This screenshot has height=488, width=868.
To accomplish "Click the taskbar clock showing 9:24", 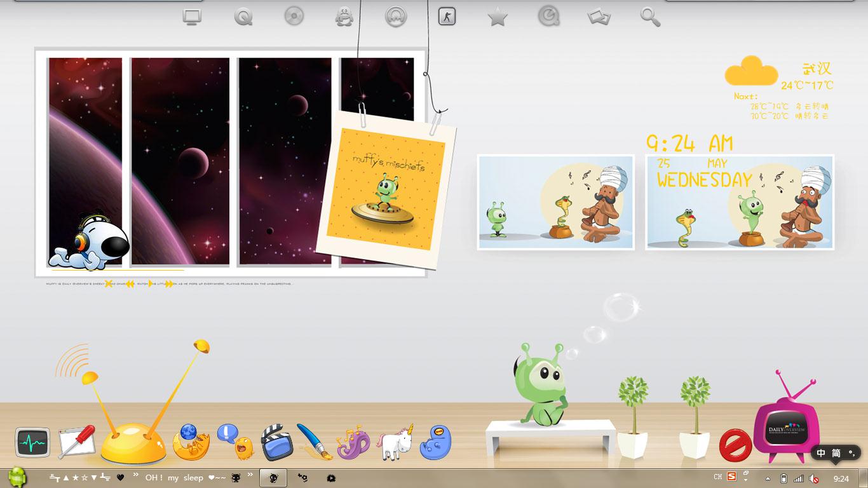I will tap(841, 478).
